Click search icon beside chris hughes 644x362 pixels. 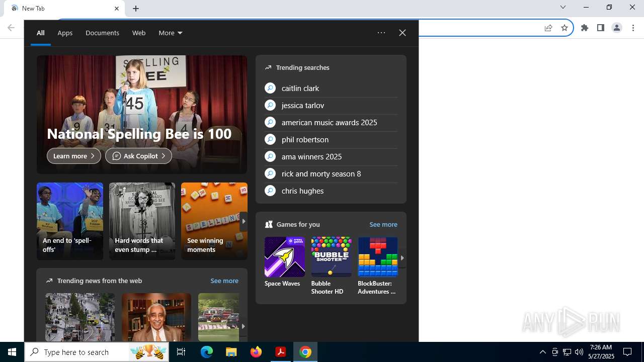(270, 191)
